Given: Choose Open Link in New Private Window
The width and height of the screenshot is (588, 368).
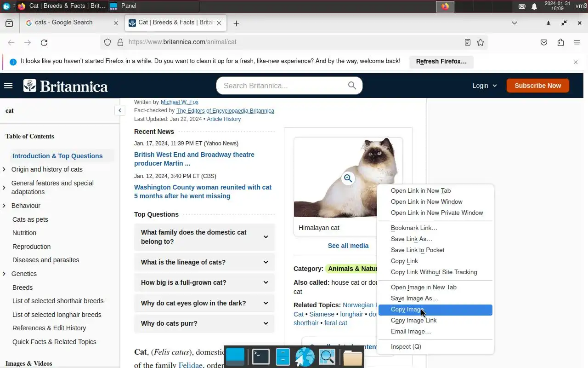Looking at the screenshot, I should 435,213.
